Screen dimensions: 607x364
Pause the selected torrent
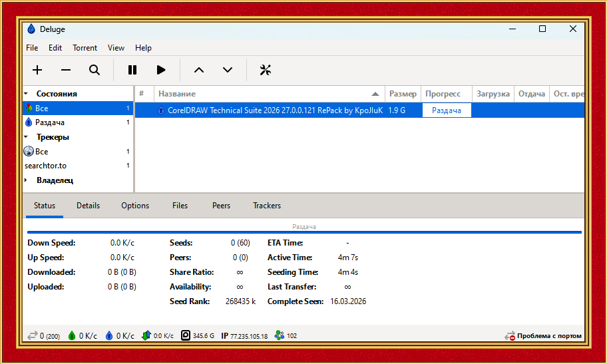pyautogui.click(x=132, y=70)
